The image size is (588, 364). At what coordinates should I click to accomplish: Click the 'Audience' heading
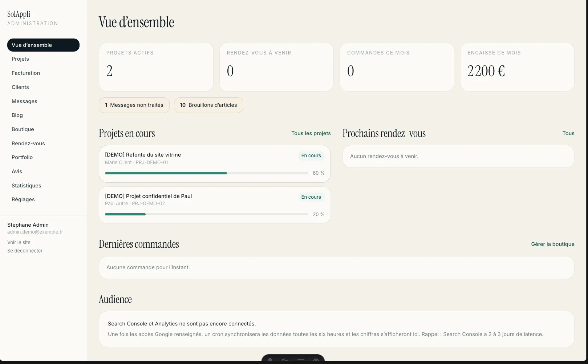(x=115, y=299)
